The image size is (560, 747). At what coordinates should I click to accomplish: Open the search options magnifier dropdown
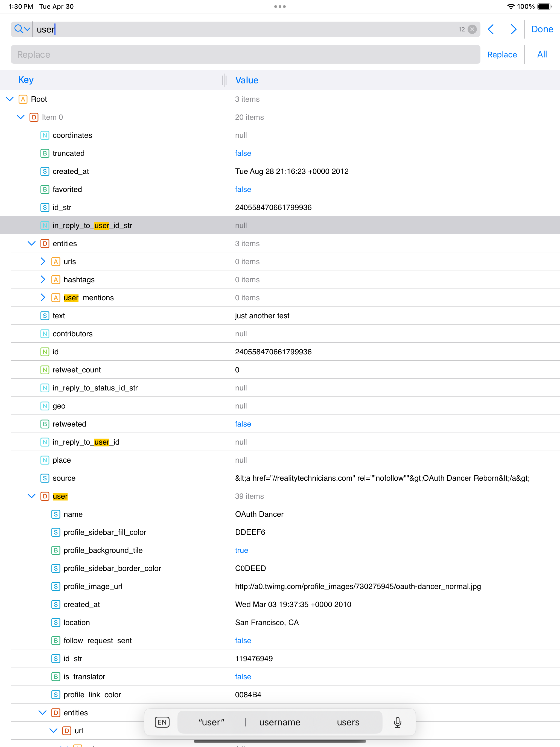[x=22, y=29]
